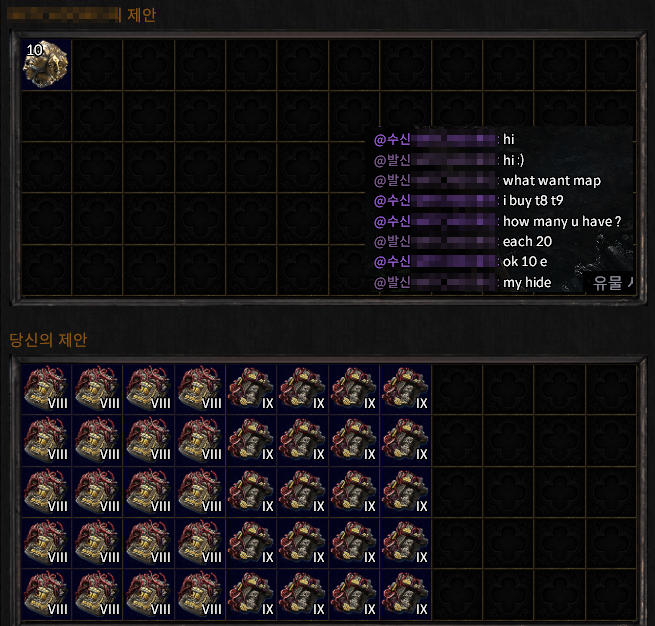
Task: Click the stack of 10 Exalted Orbs
Action: pos(46,65)
